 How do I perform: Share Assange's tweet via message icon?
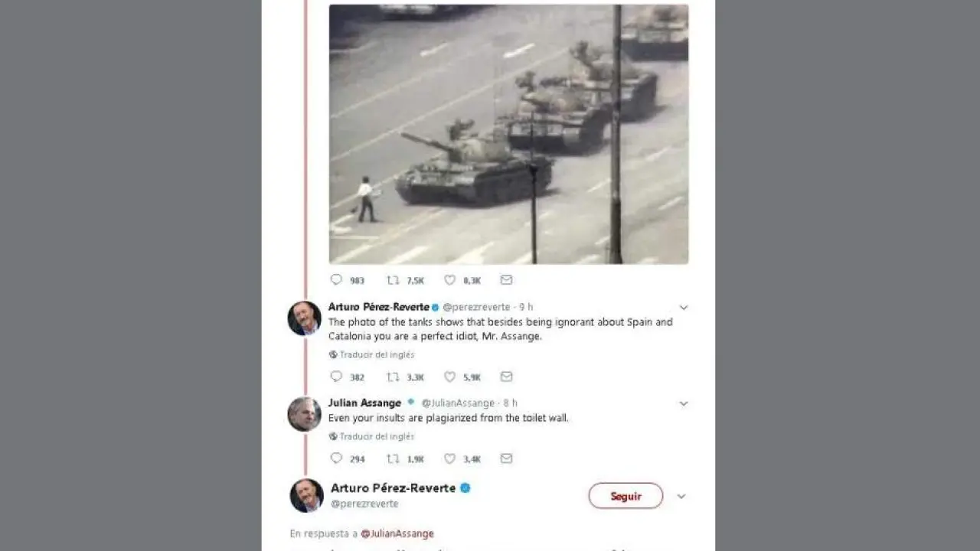tap(506, 458)
